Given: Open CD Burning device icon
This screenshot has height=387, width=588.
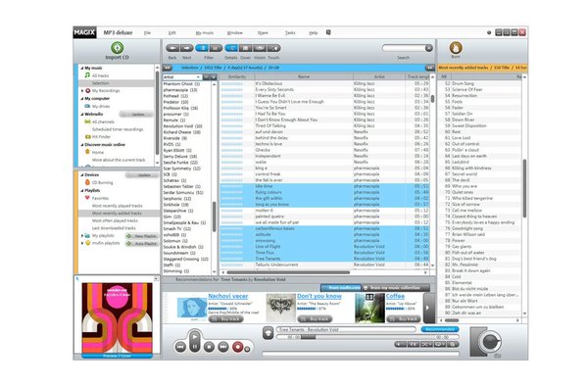Looking at the screenshot, I should 87,182.
